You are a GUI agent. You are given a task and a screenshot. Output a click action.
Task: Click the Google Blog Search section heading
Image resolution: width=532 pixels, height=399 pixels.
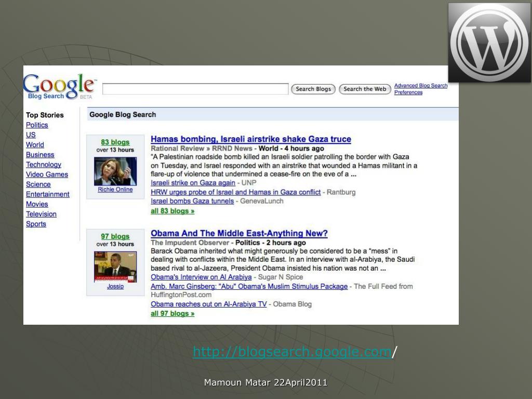123,115
